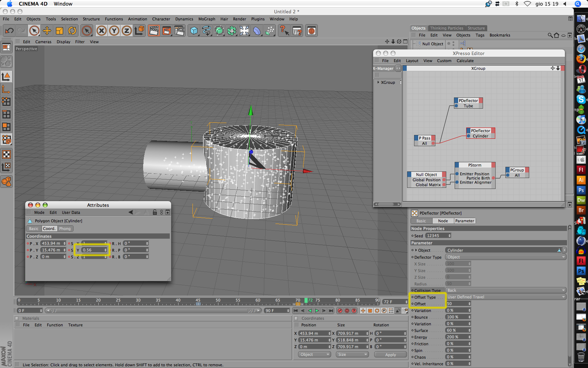Add a Cube primitive object
The image size is (588, 368).
pyautogui.click(x=194, y=31)
